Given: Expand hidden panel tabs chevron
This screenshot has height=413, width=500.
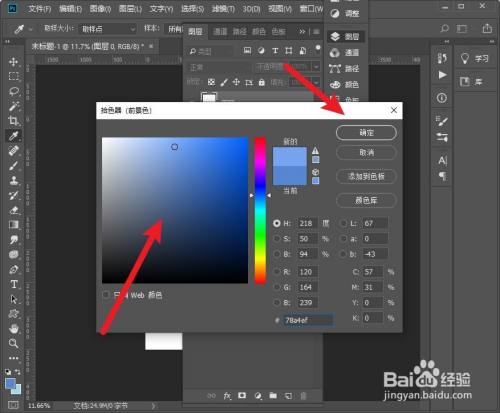Looking at the screenshot, I should [x=302, y=32].
